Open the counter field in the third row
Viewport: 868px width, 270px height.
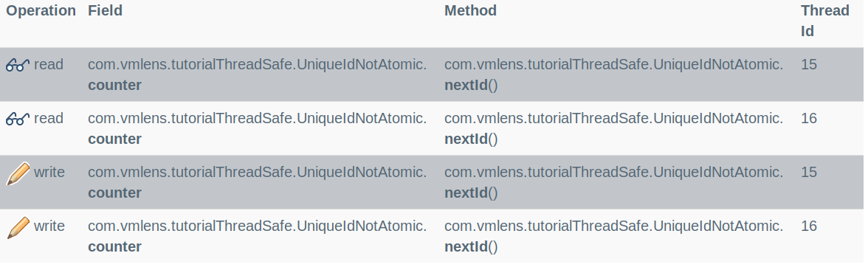click(x=114, y=193)
